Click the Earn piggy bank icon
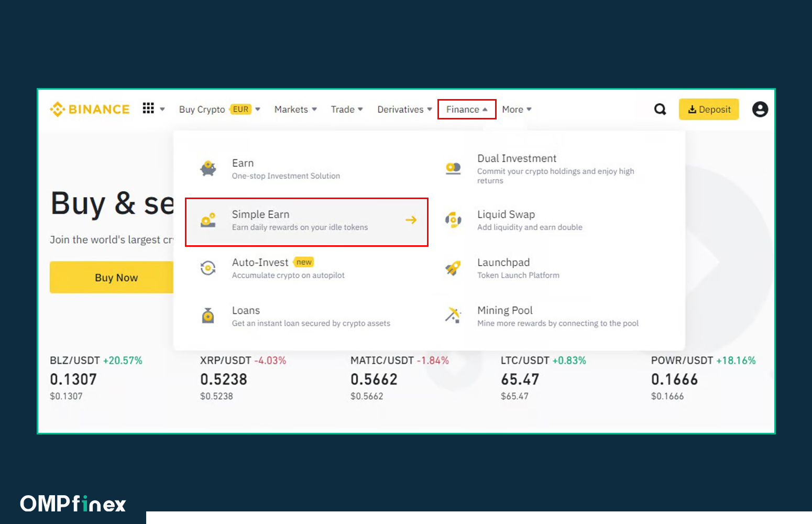812x524 pixels. 209,169
